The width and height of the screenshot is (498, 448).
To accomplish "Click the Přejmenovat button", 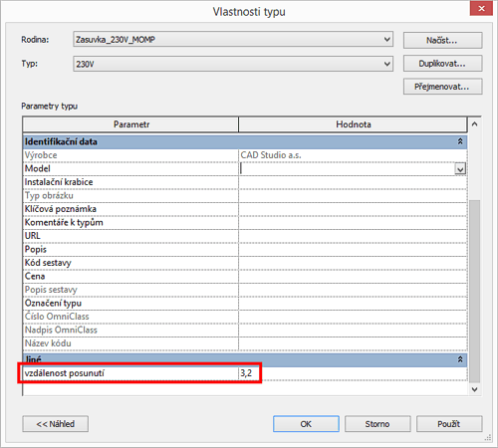I will tap(442, 87).
